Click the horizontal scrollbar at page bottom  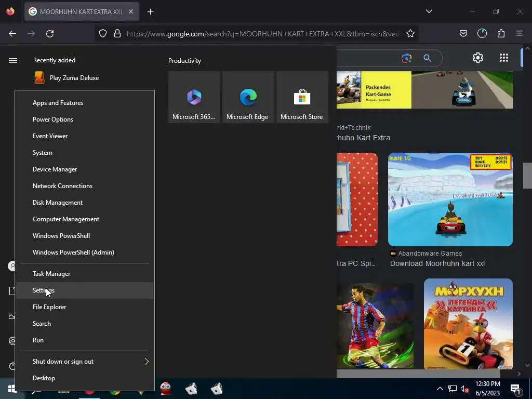[418, 374]
